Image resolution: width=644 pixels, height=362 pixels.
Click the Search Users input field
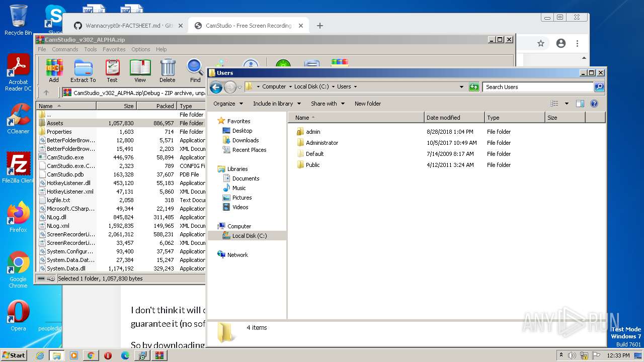click(538, 87)
